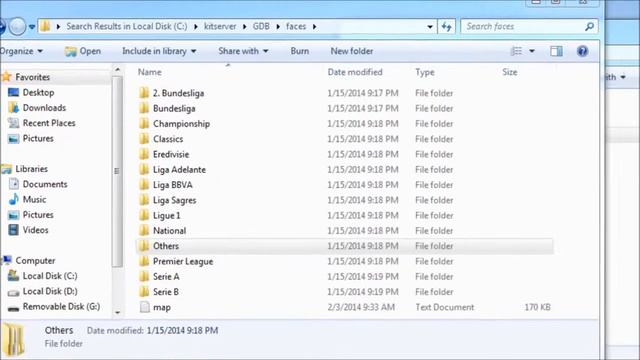Click the change view icon

tap(516, 51)
